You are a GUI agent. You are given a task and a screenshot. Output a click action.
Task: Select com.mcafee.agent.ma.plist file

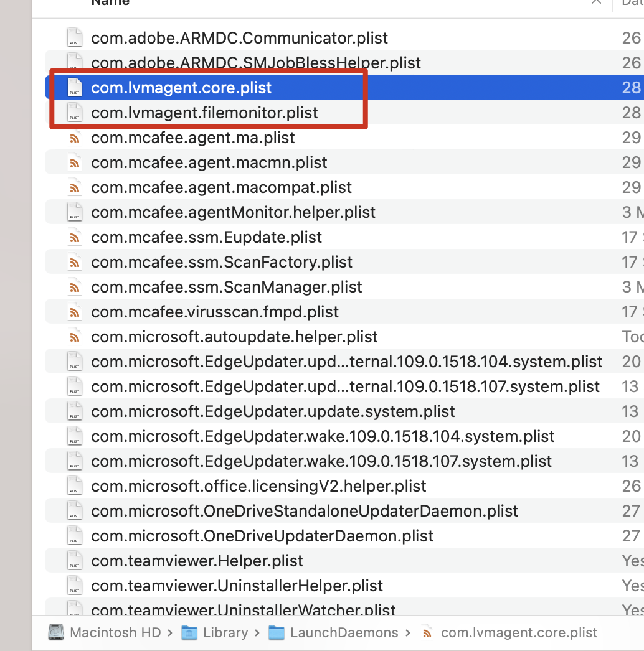(x=193, y=138)
